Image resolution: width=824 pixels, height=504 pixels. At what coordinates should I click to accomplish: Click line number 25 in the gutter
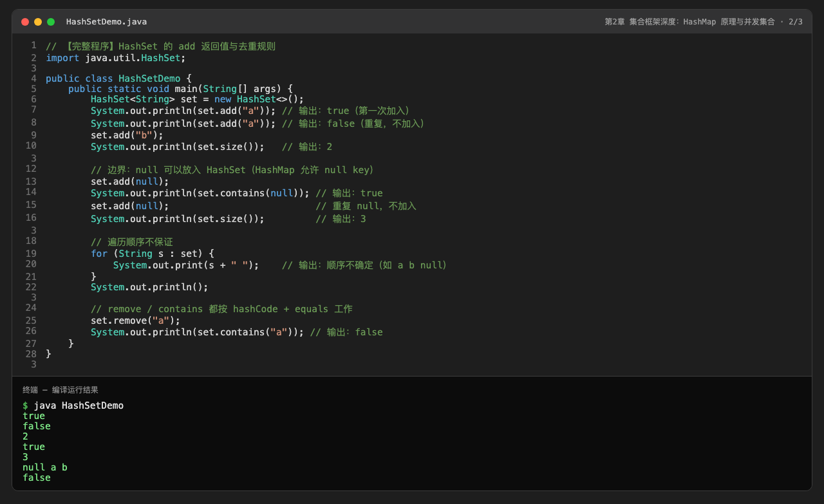31,321
